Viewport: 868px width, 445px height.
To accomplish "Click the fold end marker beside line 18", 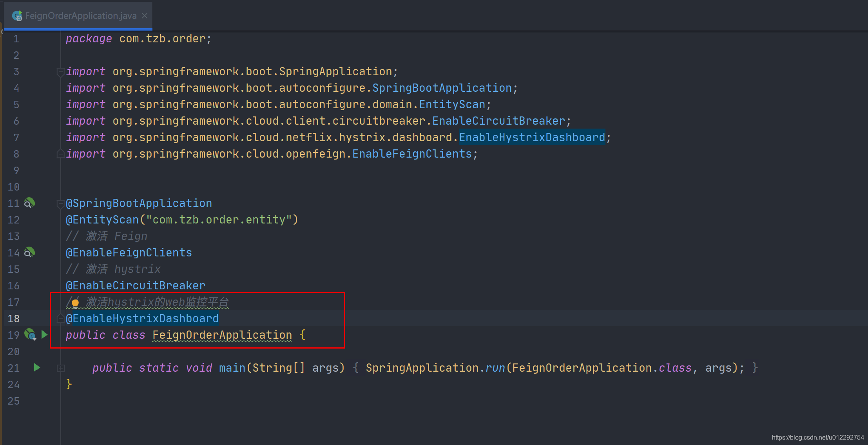I will click(60, 318).
